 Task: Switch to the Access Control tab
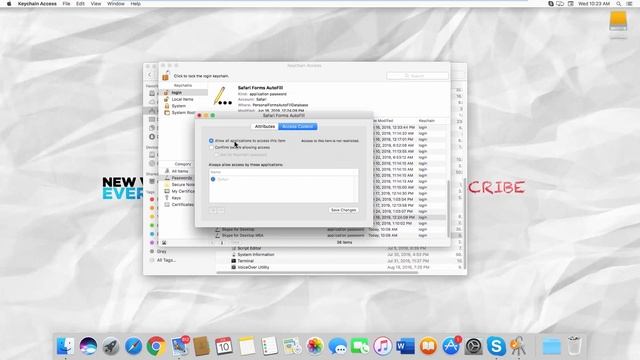coord(298,127)
